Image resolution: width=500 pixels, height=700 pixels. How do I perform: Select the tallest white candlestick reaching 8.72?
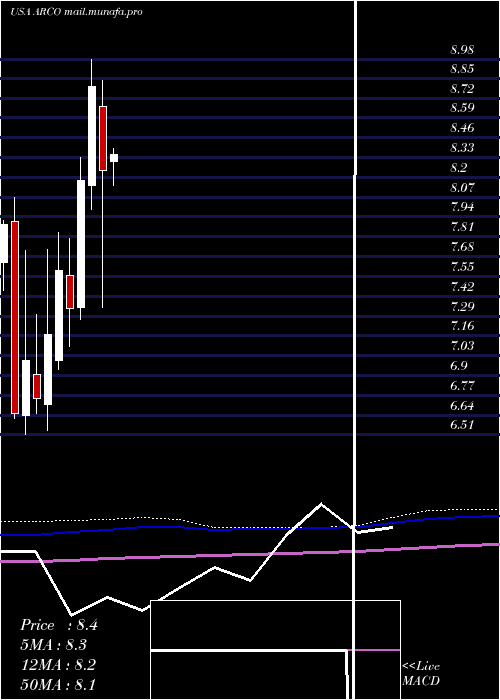[x=92, y=136]
